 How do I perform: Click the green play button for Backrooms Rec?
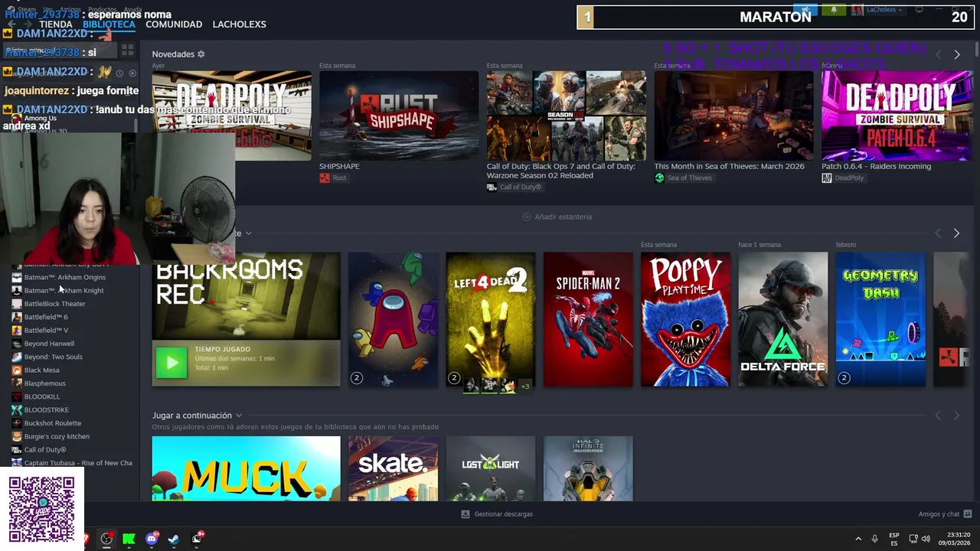point(171,363)
